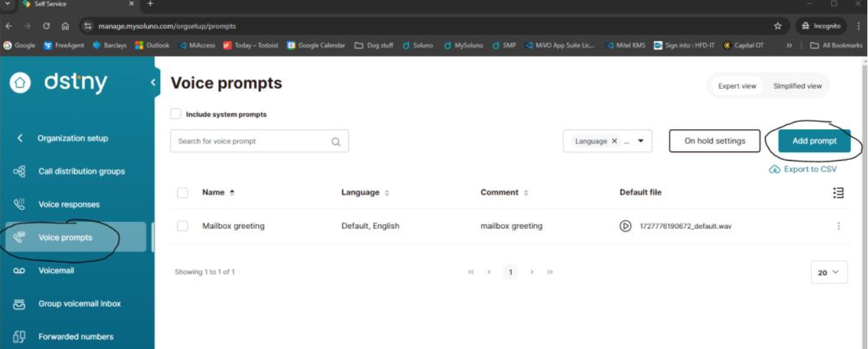
Task: Open the All Bookmarks folder
Action: pyautogui.click(x=836, y=45)
